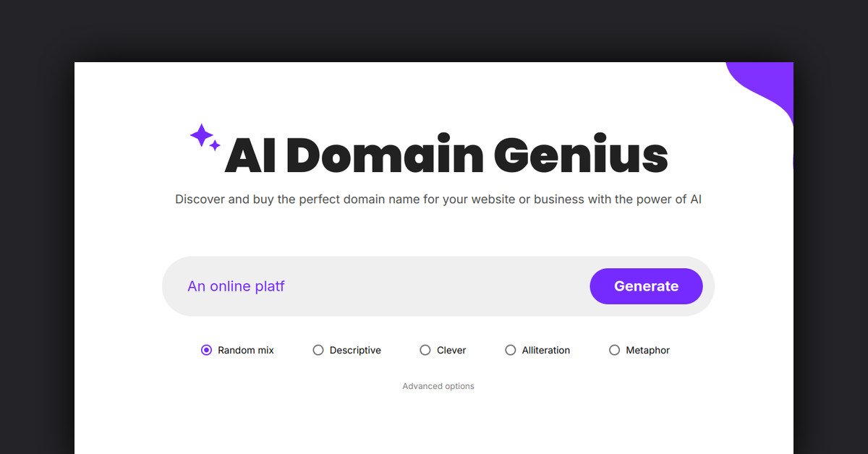Viewport: 868px width, 454px height.
Task: Click the placeholder text "An online platf"
Action: click(x=236, y=286)
